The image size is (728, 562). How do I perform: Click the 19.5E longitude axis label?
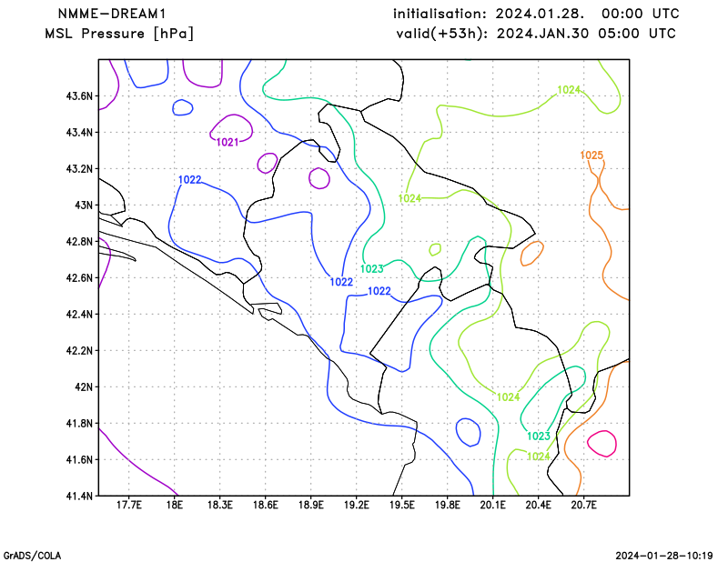pos(401,505)
